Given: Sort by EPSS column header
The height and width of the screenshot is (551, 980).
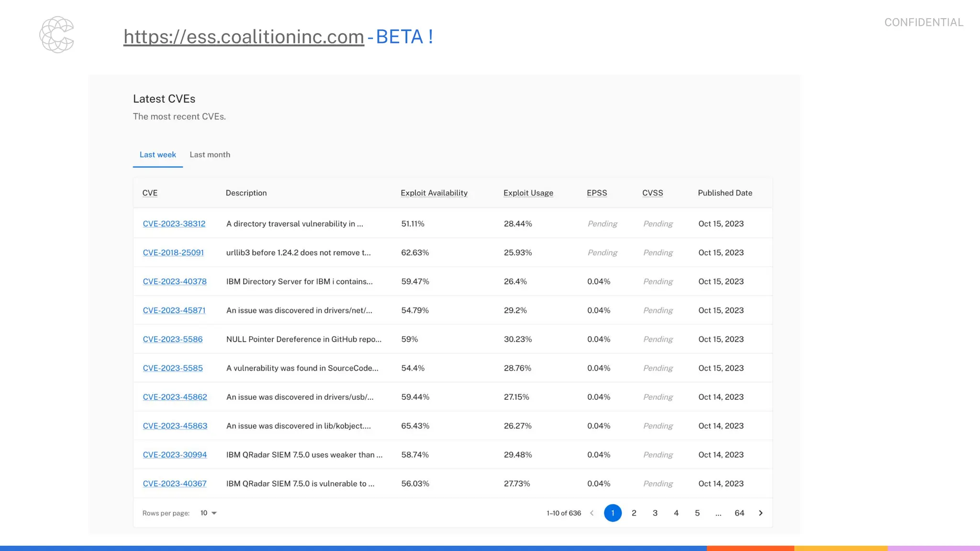Looking at the screenshot, I should pos(597,193).
